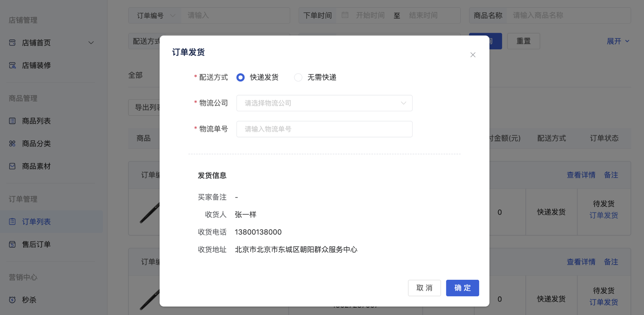Screen dimensions: 644x315
Task: Click the 商品素材 sidebar icon
Action: pyautogui.click(x=12, y=166)
